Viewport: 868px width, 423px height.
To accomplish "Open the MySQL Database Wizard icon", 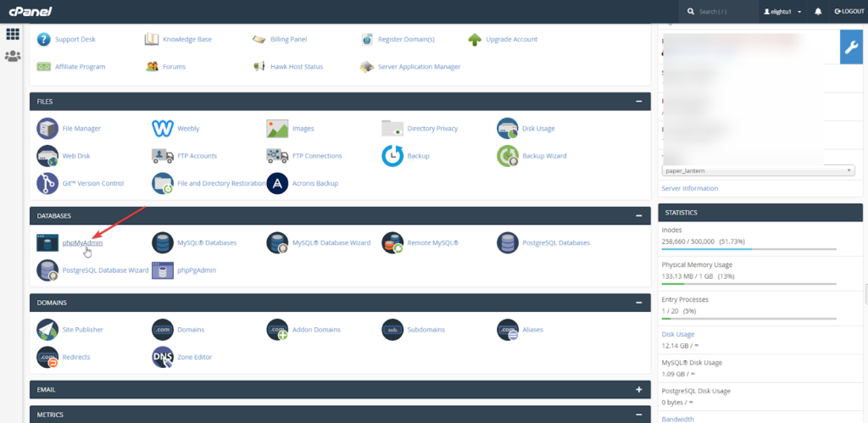I will [x=277, y=243].
